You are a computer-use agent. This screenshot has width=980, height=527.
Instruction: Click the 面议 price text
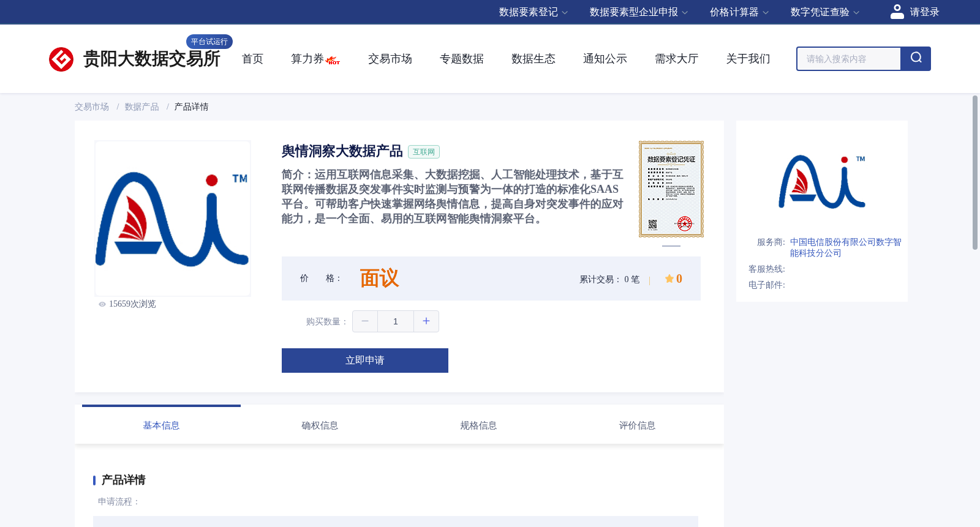tap(379, 278)
